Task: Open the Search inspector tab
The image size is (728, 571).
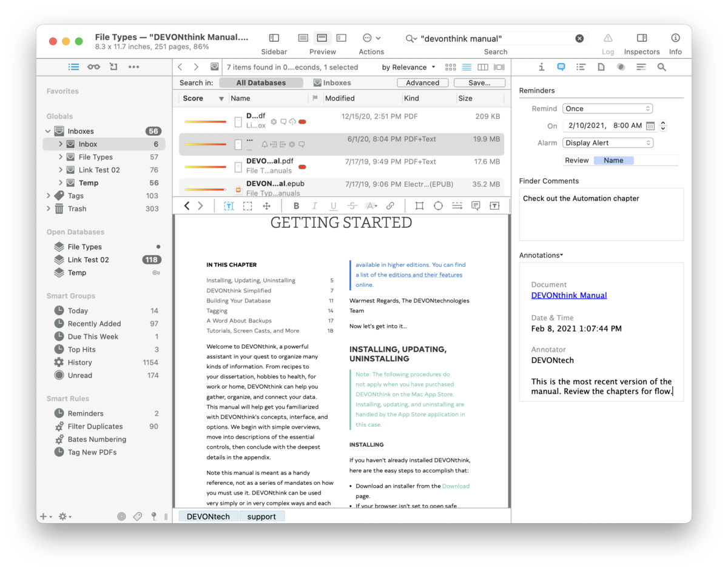Action: click(662, 67)
